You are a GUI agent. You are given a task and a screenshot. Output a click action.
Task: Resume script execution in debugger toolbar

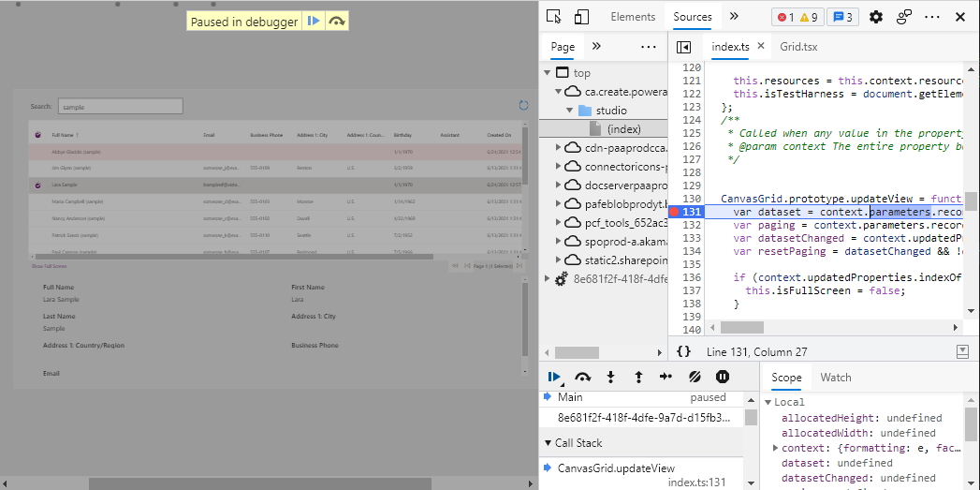pyautogui.click(x=554, y=377)
